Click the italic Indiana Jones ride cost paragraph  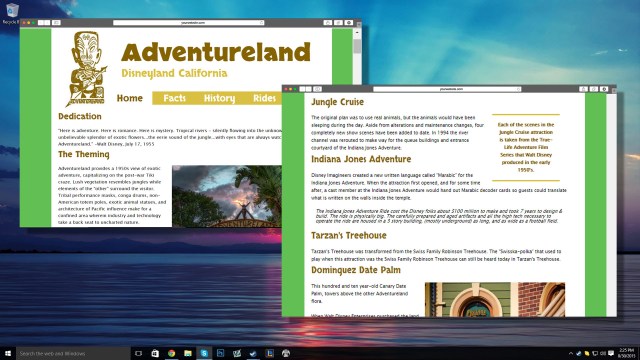439,216
